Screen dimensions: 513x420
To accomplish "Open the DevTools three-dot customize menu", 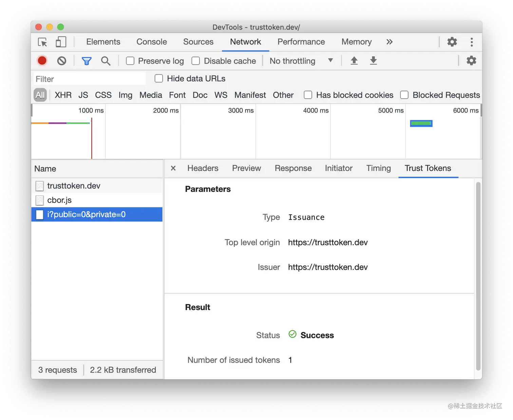I will 472,42.
